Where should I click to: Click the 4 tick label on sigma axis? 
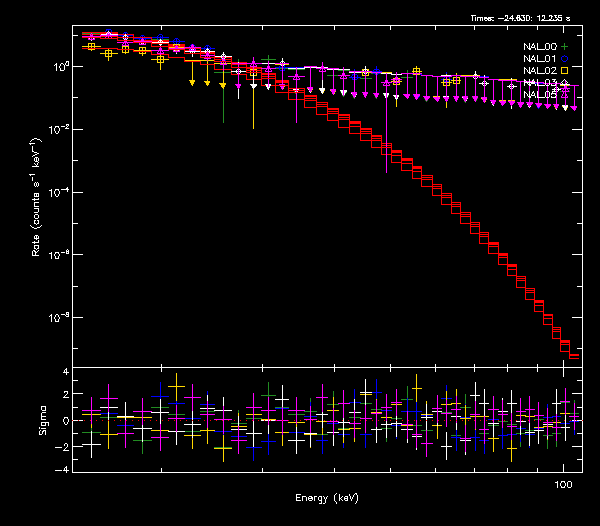65,372
